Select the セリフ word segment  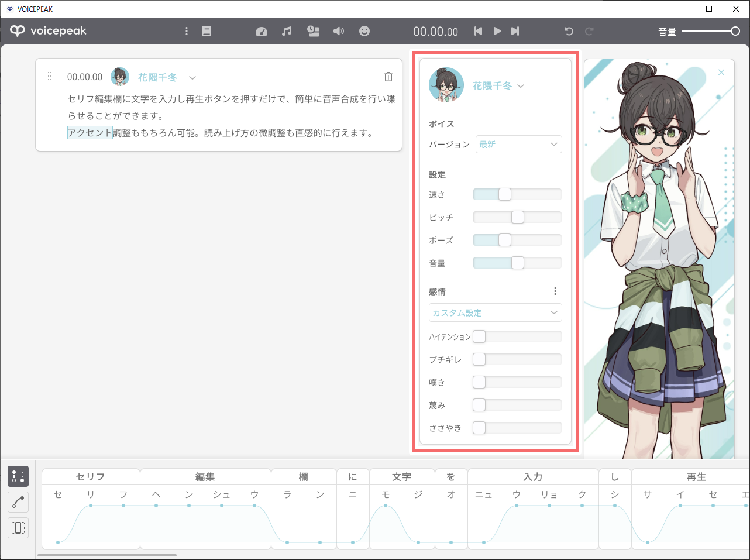pos(91,476)
